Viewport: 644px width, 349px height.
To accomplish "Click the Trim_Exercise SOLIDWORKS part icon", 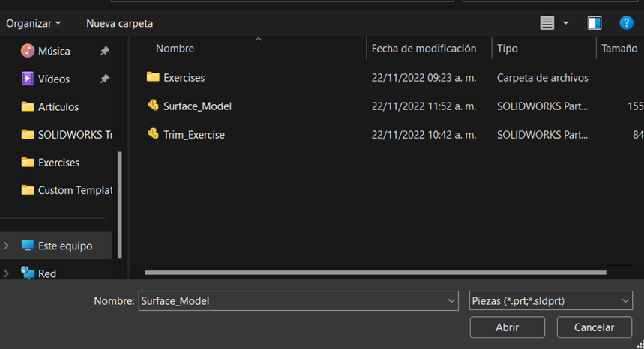I will coord(153,134).
